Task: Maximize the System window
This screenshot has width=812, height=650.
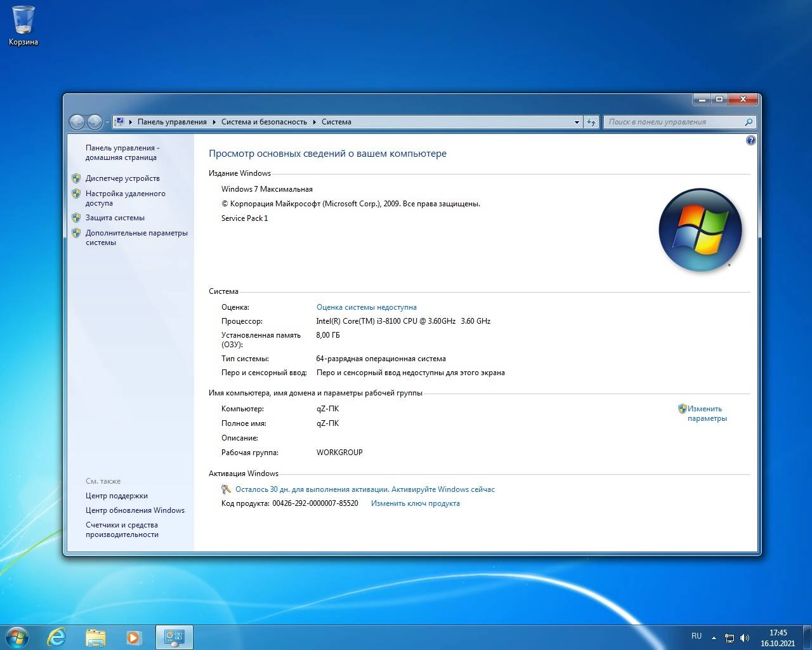Action: point(719,99)
